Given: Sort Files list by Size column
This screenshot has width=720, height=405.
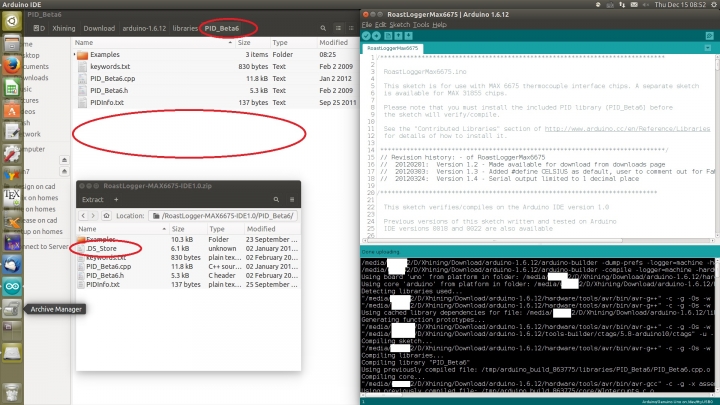Looking at the screenshot, I should 252,42.
